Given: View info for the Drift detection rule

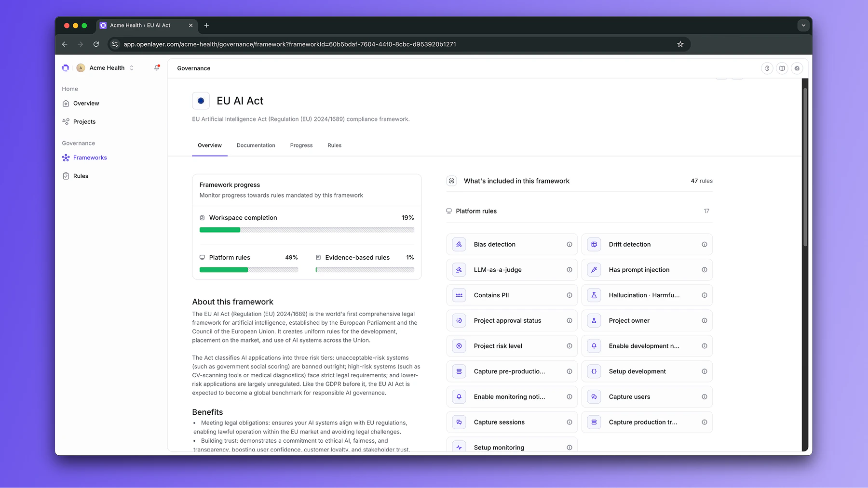Looking at the screenshot, I should click(705, 244).
